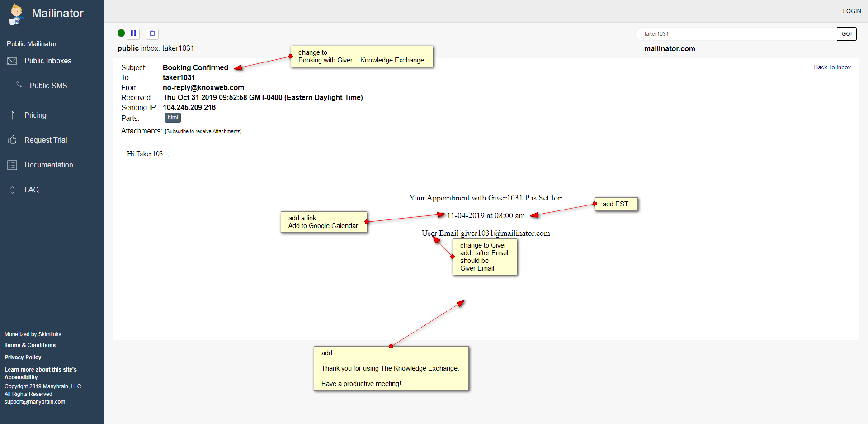Open Documentation from the sidebar
This screenshot has height=424, width=868.
point(49,165)
